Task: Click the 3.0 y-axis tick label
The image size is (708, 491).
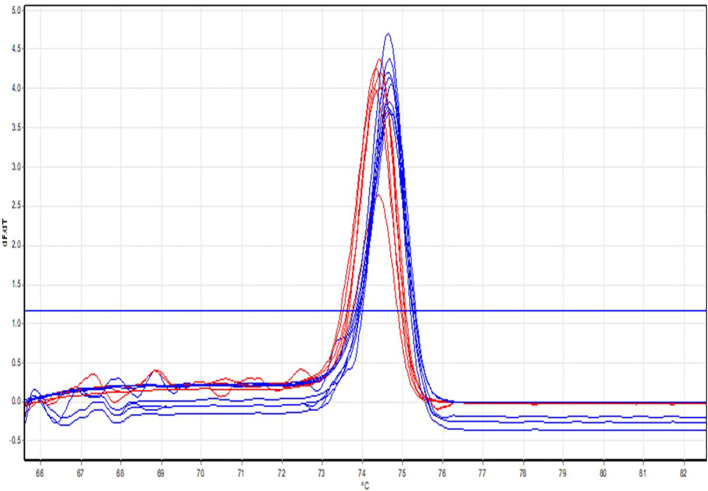Action: 15,167
